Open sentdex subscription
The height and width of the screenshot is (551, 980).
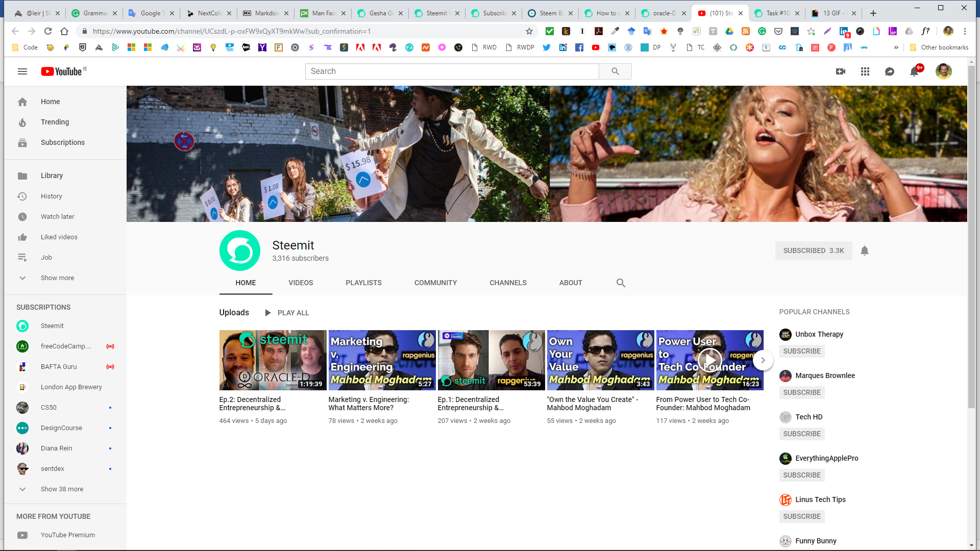pyautogui.click(x=65, y=469)
